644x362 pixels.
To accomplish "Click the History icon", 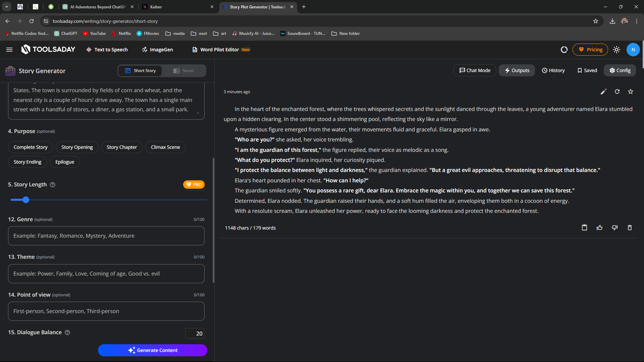I will (x=553, y=70).
